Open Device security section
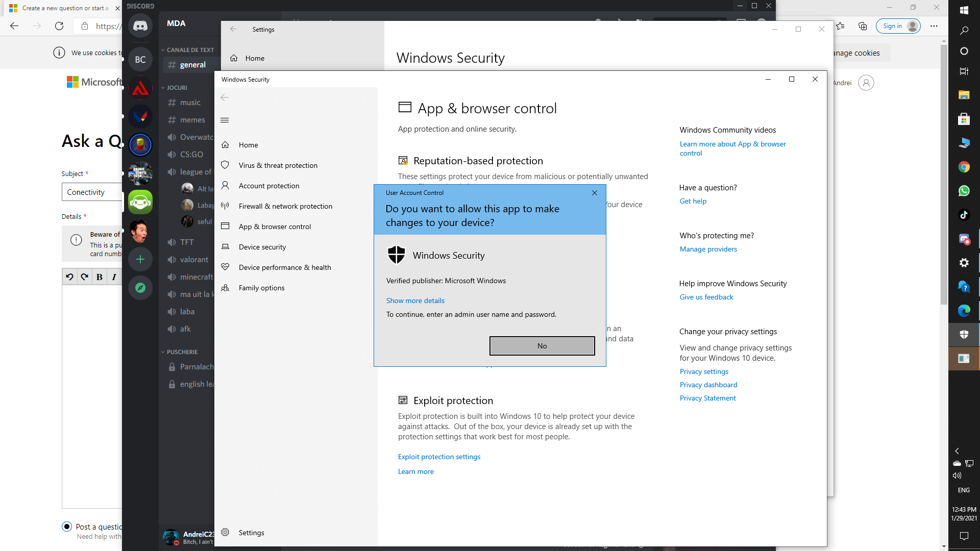 click(262, 247)
